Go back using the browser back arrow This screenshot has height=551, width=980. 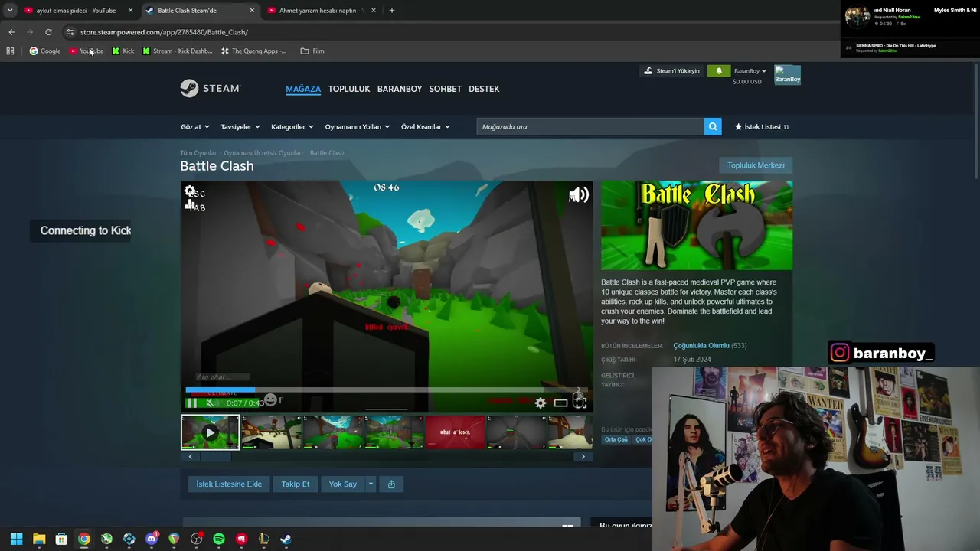click(11, 32)
